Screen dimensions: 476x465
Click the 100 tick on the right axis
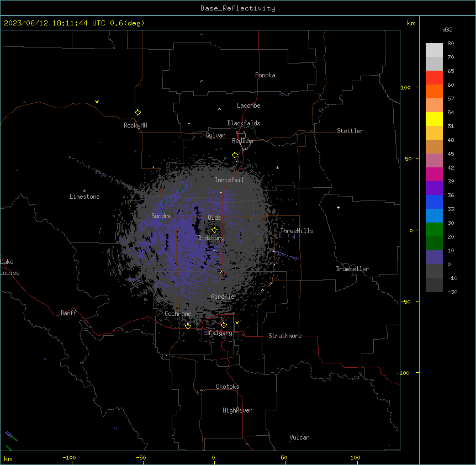click(x=405, y=87)
